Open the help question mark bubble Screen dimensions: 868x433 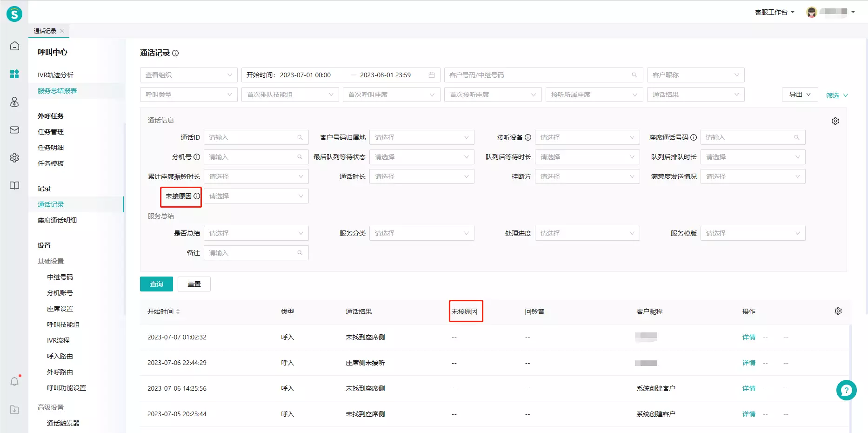pos(846,390)
